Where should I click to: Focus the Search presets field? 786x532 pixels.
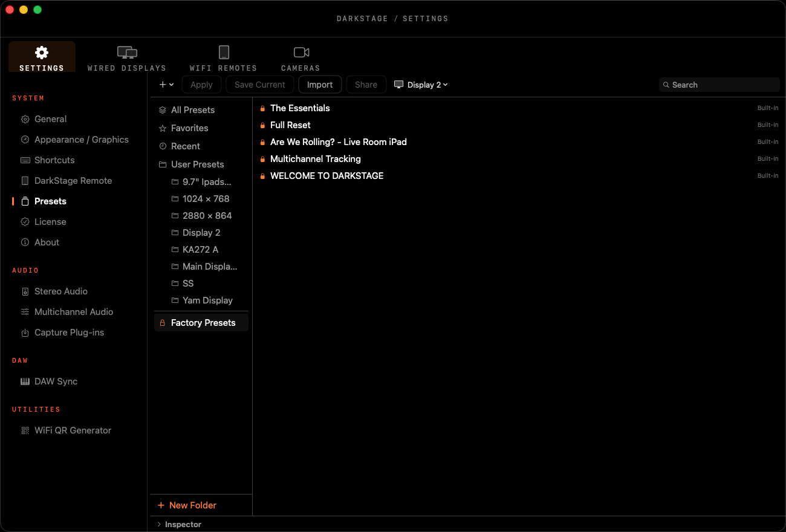(719, 85)
